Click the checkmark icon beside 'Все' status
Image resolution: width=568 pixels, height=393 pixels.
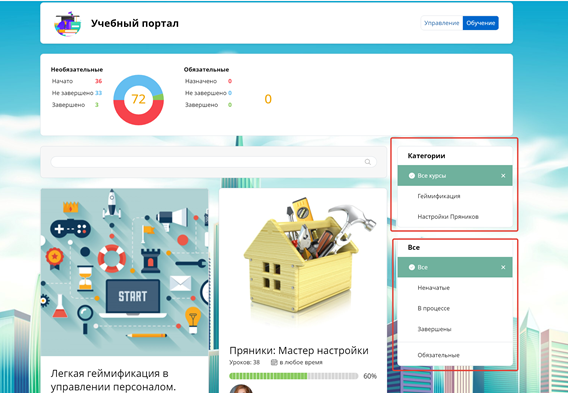tap(412, 267)
